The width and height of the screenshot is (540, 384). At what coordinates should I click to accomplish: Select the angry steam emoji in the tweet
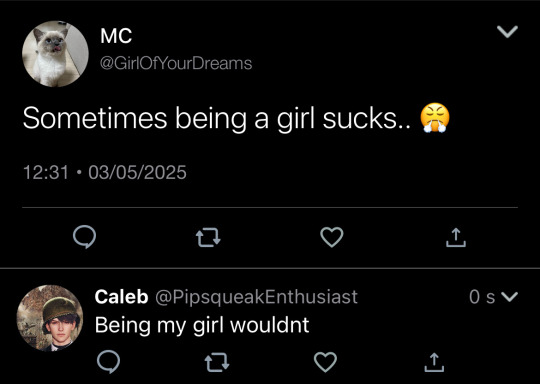435,117
